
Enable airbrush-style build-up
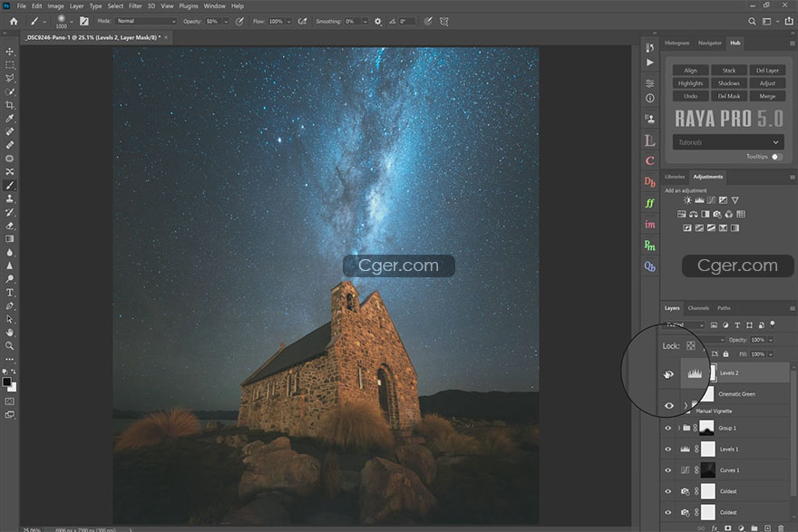302,22
